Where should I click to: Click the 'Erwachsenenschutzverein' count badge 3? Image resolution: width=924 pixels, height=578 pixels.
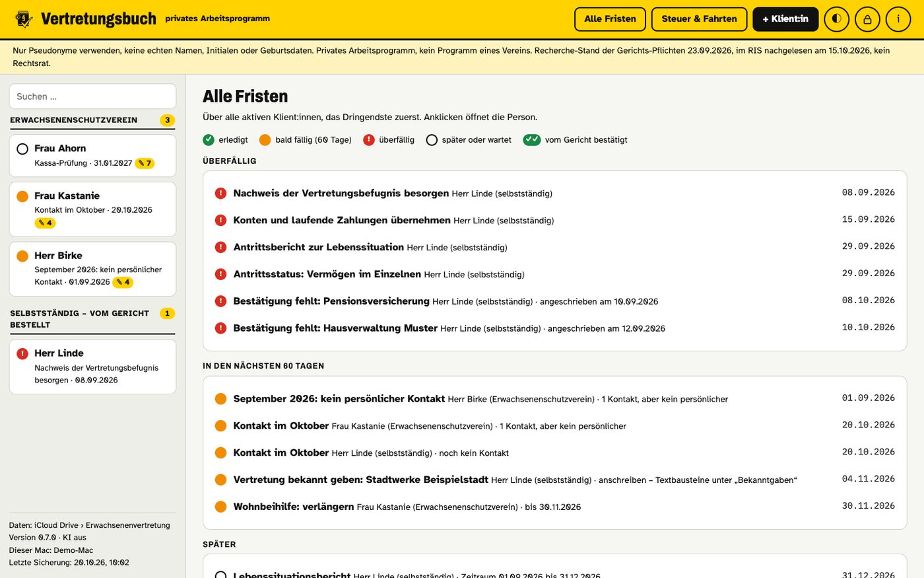click(x=168, y=120)
